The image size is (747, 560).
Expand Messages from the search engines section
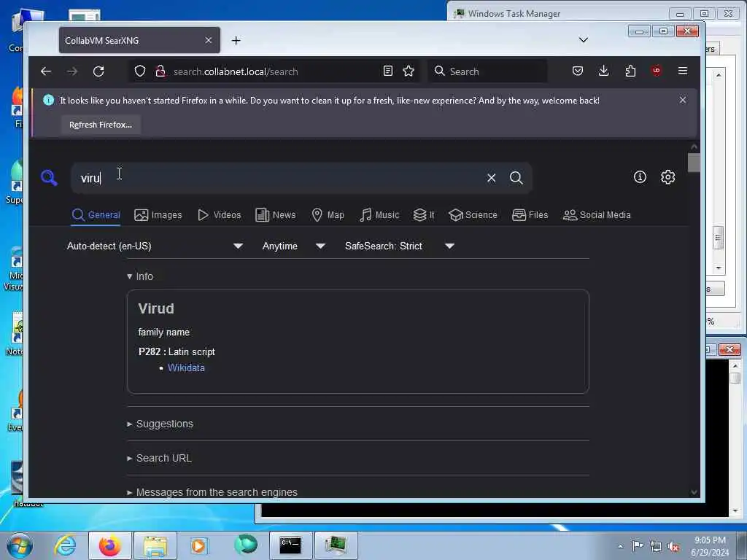212,492
